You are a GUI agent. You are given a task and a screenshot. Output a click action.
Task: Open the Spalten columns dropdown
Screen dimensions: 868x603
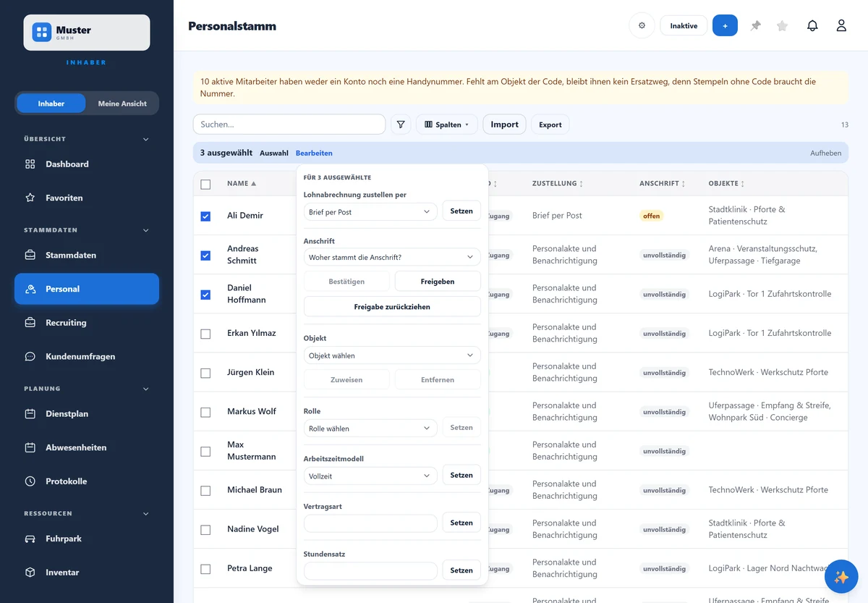[447, 125]
